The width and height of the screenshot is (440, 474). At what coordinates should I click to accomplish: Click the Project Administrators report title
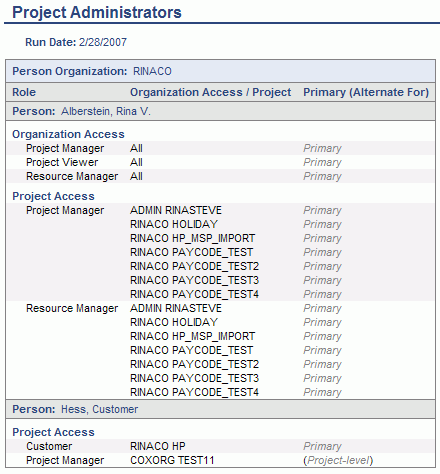pos(97,13)
